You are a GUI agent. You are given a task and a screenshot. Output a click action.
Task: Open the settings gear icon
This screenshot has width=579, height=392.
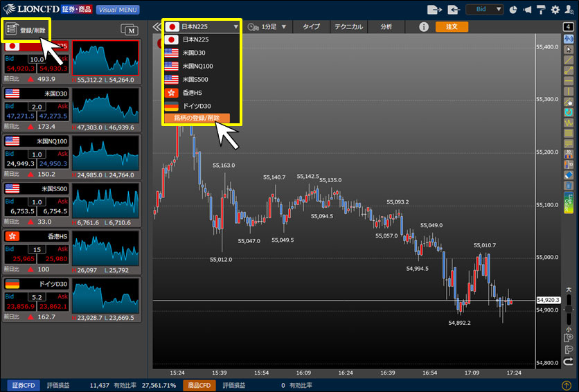coord(555,10)
